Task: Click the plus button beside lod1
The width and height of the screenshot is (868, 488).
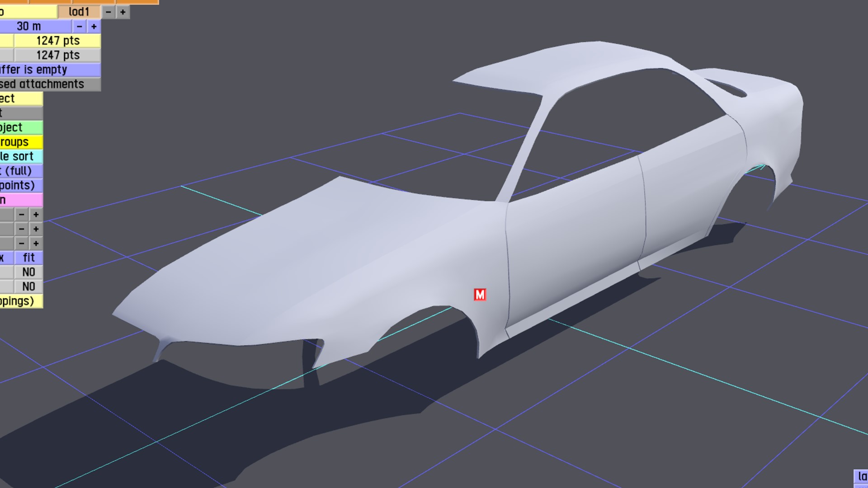Action: tap(123, 12)
